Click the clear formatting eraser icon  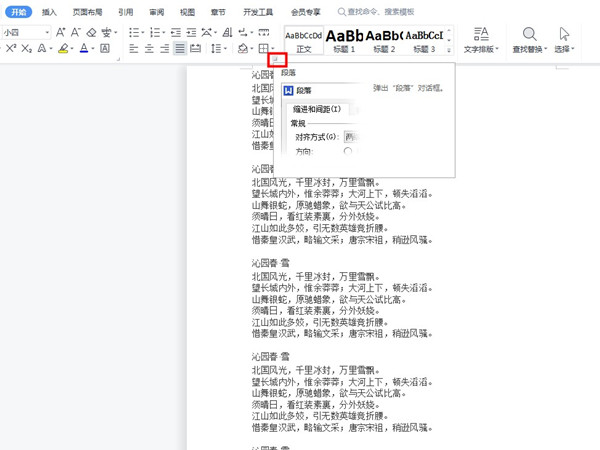(x=92, y=33)
